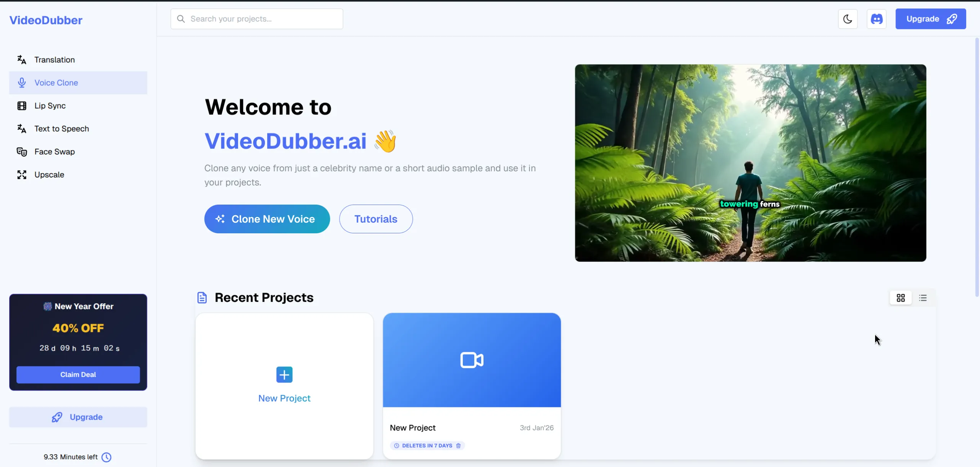The image size is (980, 467).
Task: Click the clock icon in deletes badge
Action: (x=397, y=446)
